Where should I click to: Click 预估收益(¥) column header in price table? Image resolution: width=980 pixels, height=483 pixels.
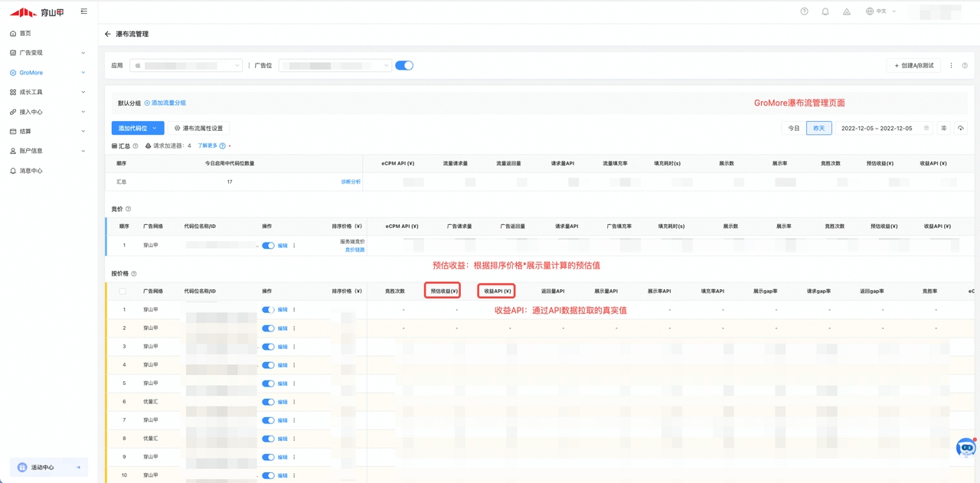coord(444,292)
